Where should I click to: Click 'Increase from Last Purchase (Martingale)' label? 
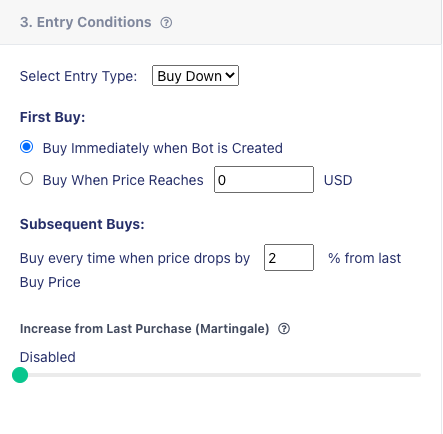145,329
